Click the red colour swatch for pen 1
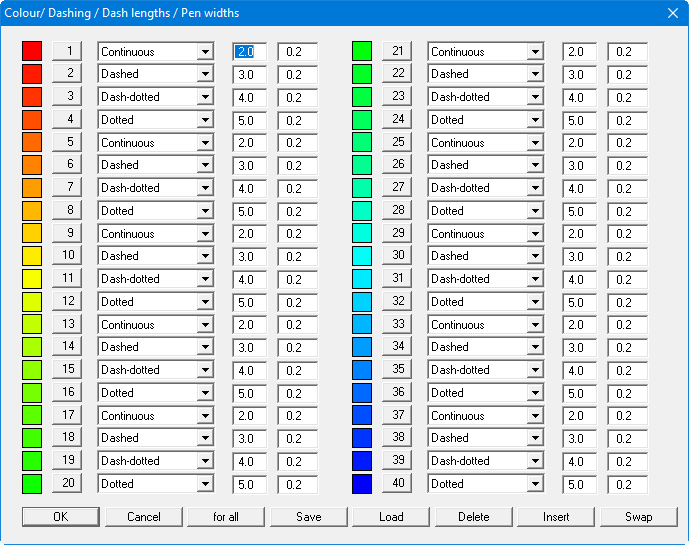The image size is (689, 545). (32, 51)
